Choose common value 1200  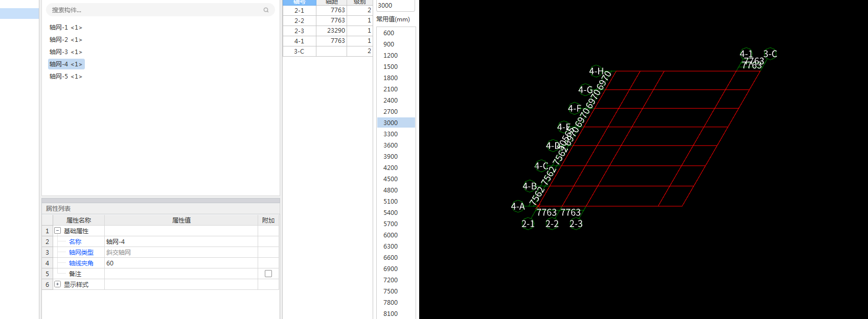point(396,56)
